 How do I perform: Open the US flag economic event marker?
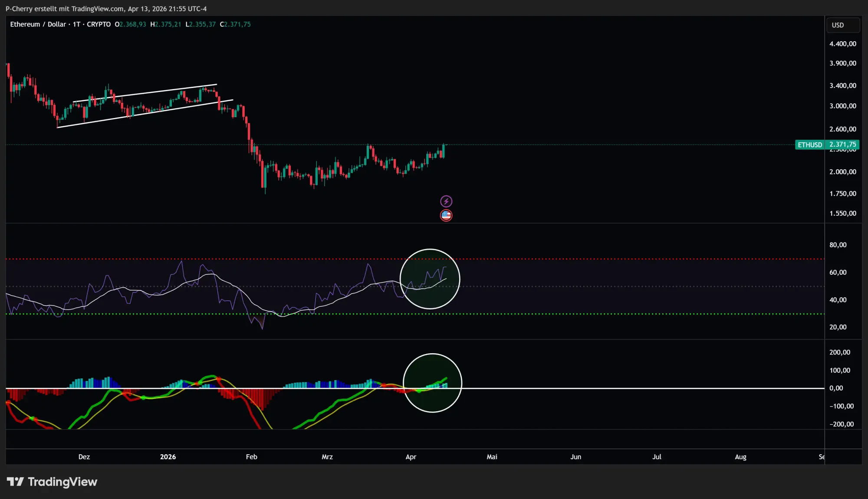click(446, 215)
